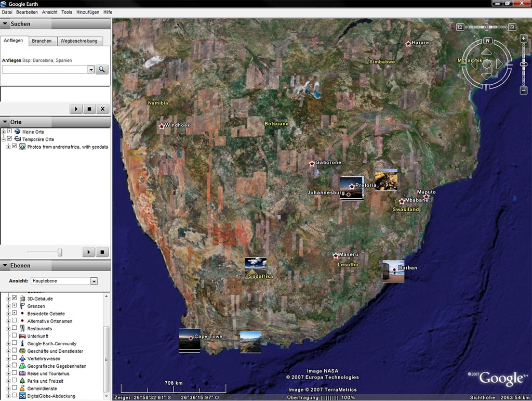
Task: Click the magnifier search button
Action: (102, 70)
